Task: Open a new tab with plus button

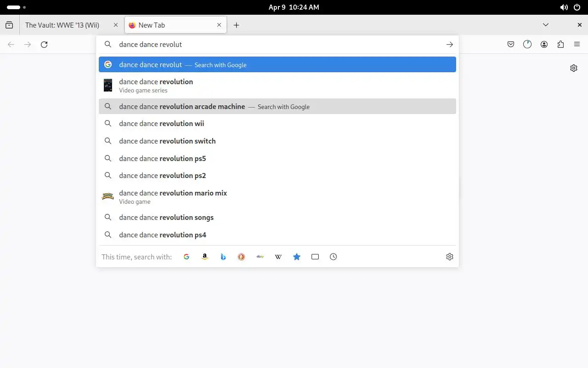Action: [236, 25]
